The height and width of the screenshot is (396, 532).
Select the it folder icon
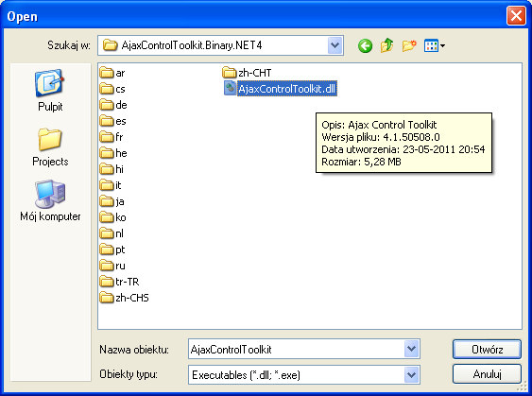coord(107,185)
